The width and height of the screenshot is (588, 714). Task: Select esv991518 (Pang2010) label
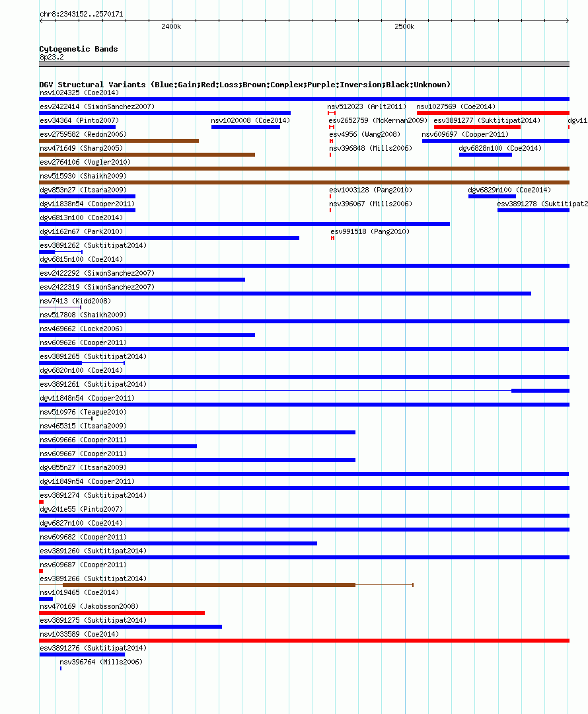coord(370,232)
